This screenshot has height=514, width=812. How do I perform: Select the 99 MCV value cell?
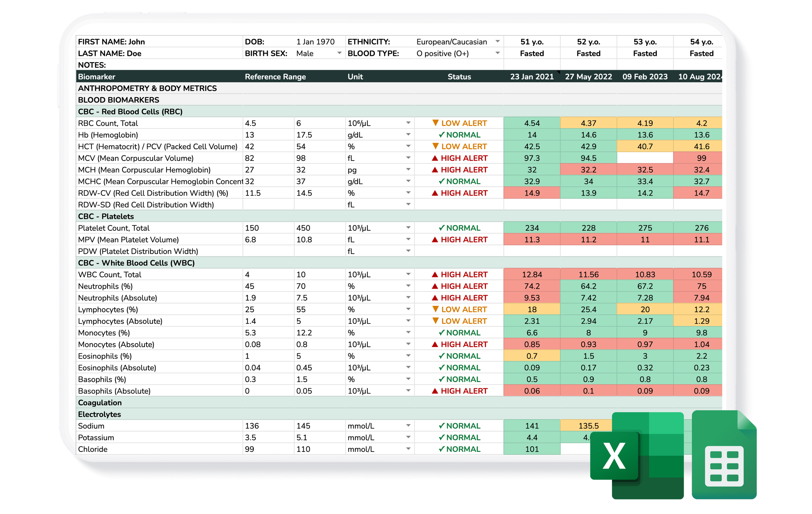[x=698, y=158]
